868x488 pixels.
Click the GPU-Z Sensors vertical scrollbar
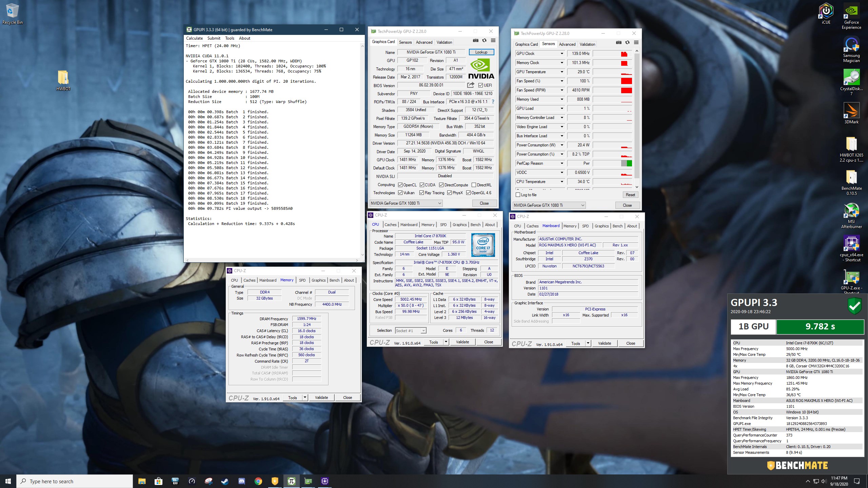(x=636, y=119)
